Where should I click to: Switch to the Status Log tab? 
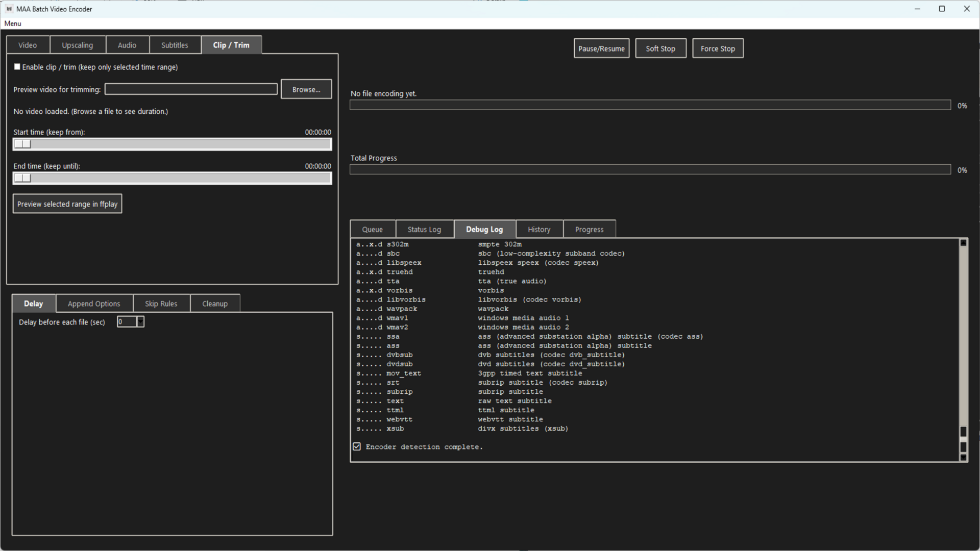point(424,229)
